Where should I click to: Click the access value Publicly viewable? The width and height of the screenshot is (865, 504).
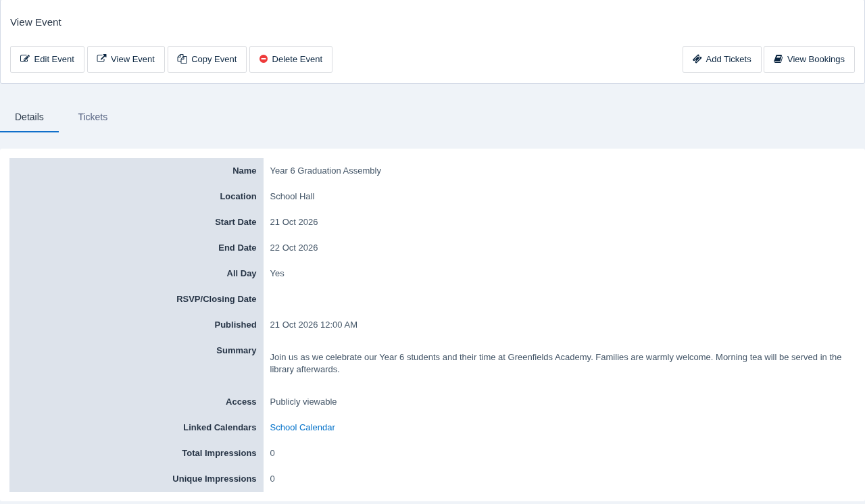tap(303, 402)
